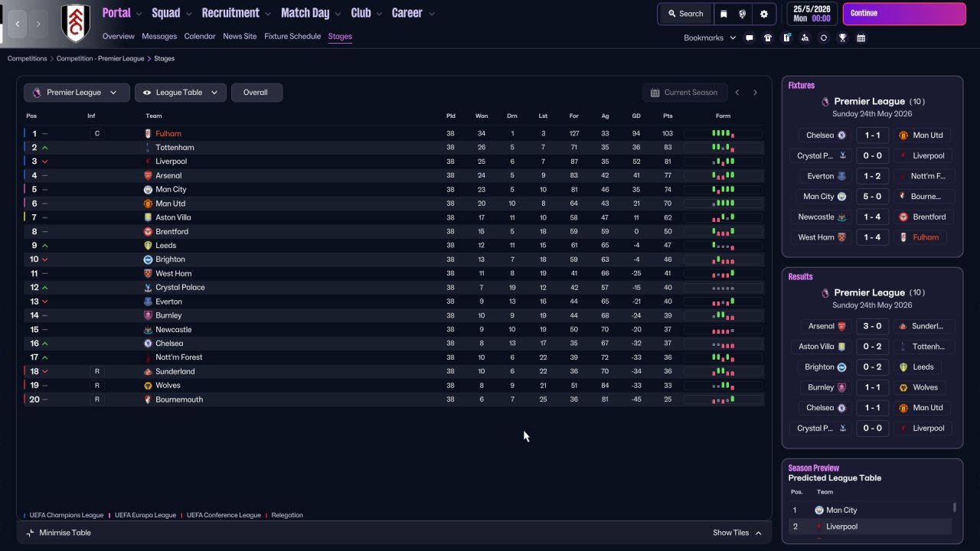
Task: Click the Arsenal badge in league table
Action: [x=149, y=176]
